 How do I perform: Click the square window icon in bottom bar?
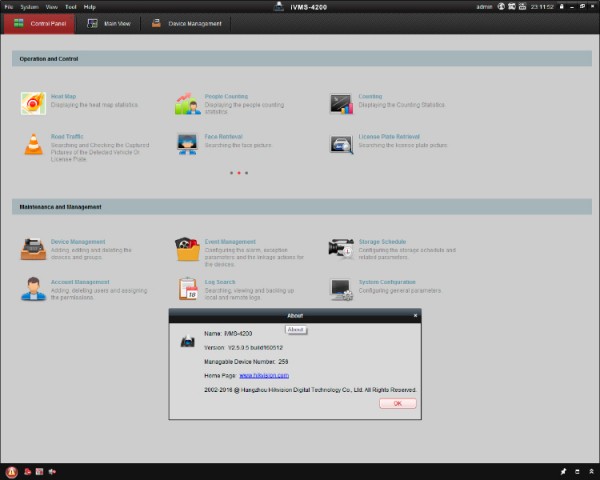(x=577, y=472)
